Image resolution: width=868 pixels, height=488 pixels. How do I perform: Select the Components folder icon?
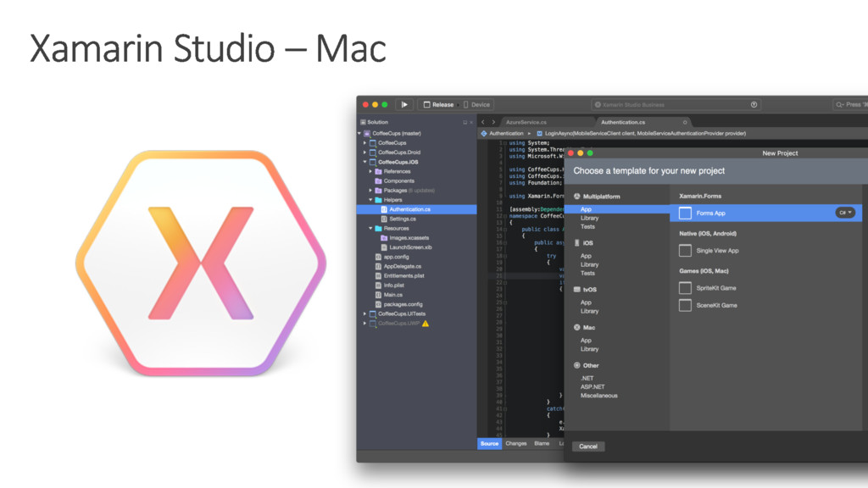point(379,181)
